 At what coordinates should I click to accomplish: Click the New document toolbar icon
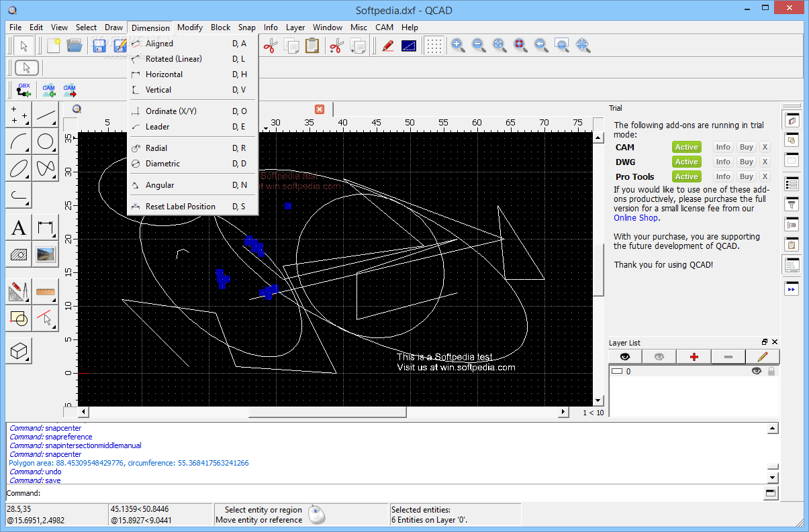coord(53,46)
